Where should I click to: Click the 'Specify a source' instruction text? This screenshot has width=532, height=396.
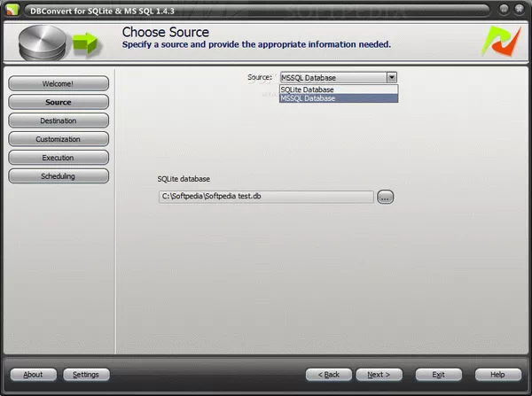click(x=256, y=44)
